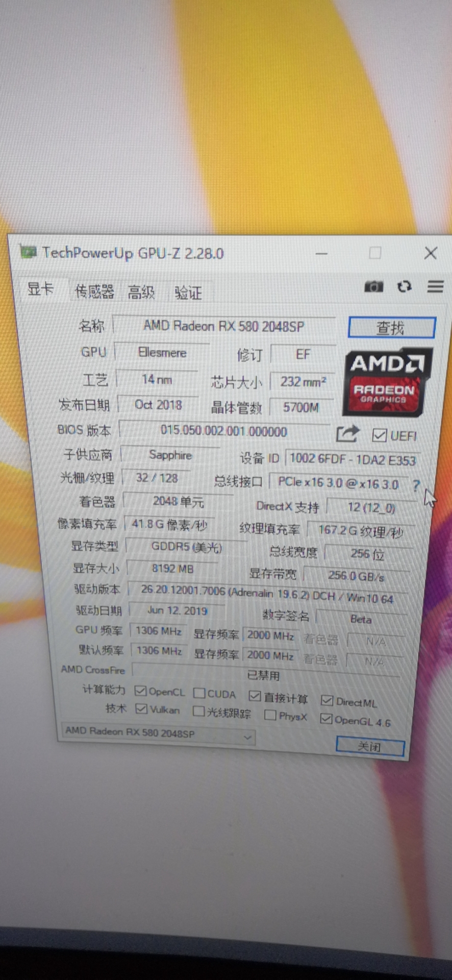
Task: Switch to the 传感器 tab
Action: click(x=94, y=291)
